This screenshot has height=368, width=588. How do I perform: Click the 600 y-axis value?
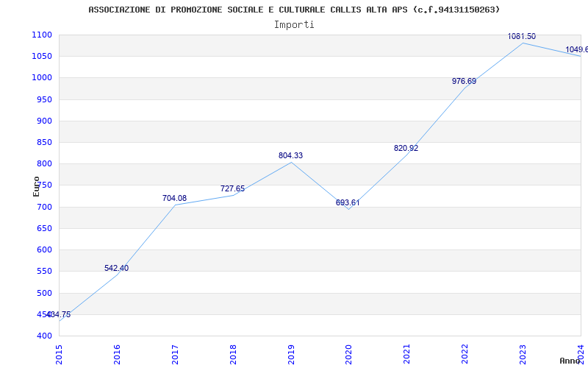pos(44,250)
